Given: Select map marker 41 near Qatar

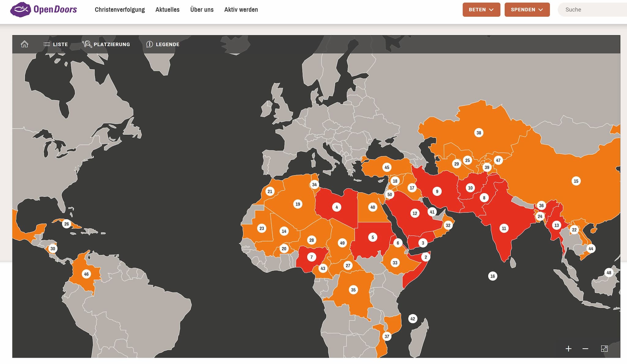Looking at the screenshot, I should [x=432, y=212].
